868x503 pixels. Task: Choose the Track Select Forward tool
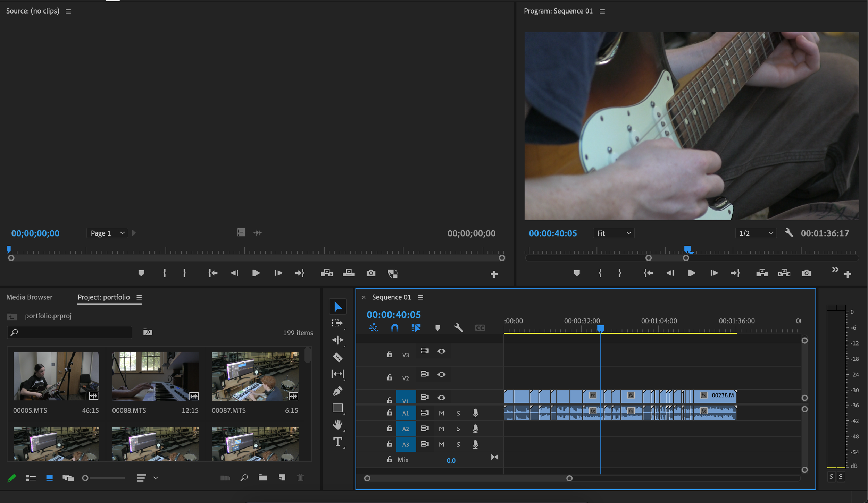337,323
